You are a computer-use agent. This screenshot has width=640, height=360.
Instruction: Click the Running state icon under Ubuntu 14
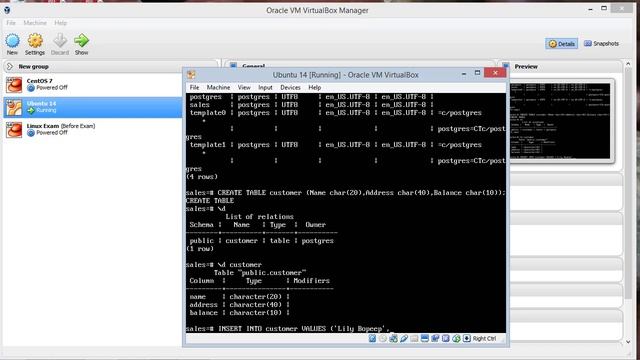tap(31, 110)
